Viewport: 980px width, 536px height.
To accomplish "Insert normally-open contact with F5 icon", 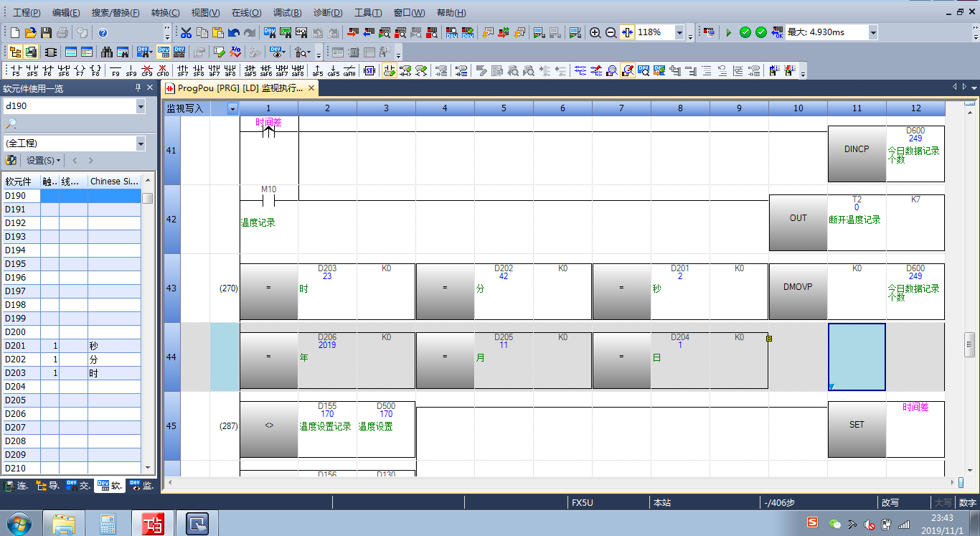I will pyautogui.click(x=16, y=70).
